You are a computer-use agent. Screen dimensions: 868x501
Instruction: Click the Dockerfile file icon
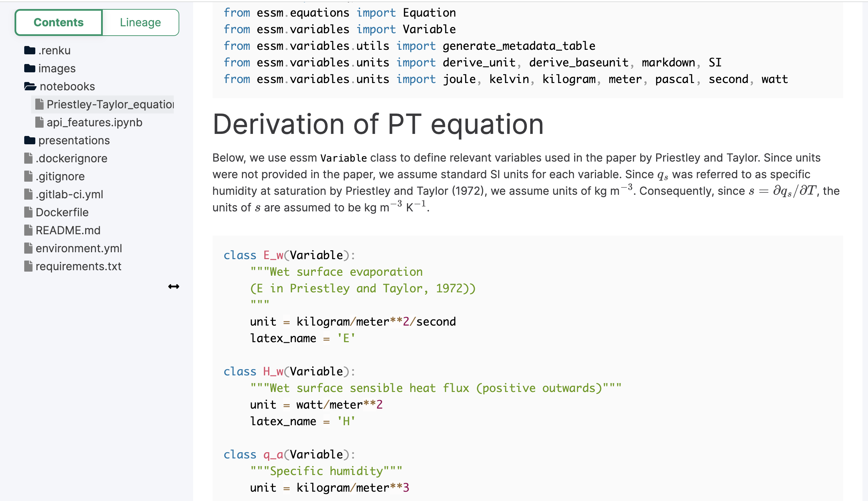tap(28, 212)
